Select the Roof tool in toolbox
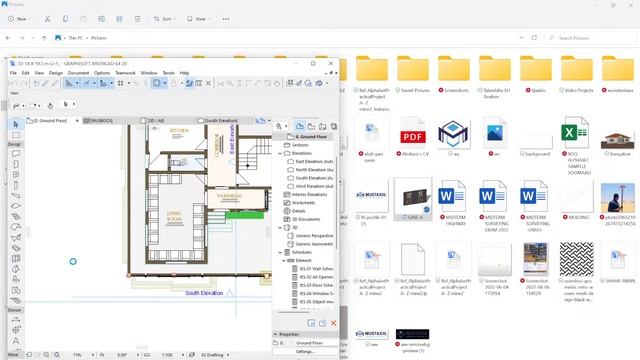Image resolution: width=640 pixels, height=360 pixels. (16, 227)
